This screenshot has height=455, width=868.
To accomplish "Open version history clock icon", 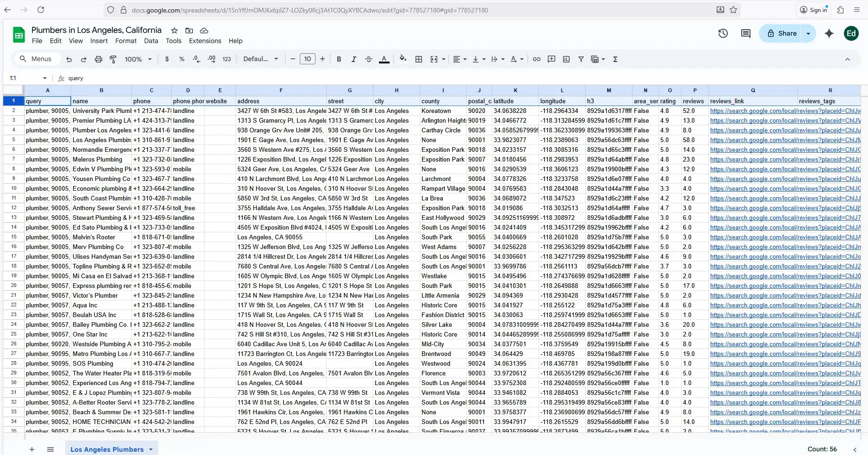I will click(723, 33).
